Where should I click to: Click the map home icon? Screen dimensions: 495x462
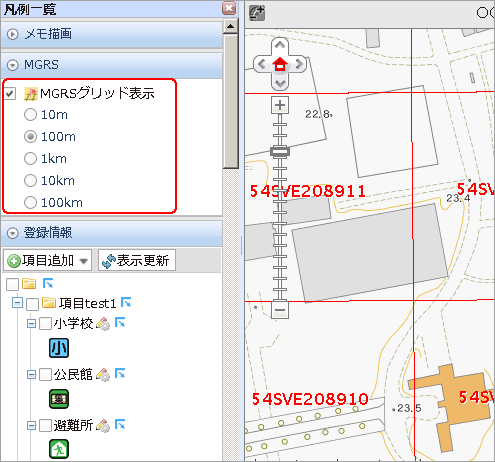(280, 64)
